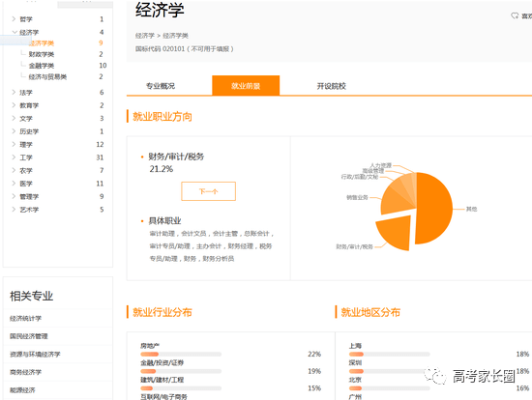Viewport: 532px width, 400px height.
Task: Collapse the 经济学 category chevron
Action: point(15,32)
